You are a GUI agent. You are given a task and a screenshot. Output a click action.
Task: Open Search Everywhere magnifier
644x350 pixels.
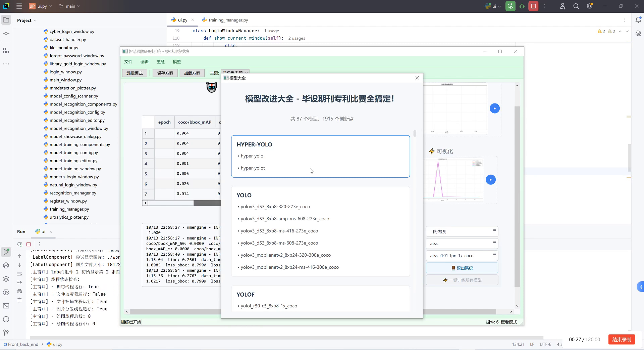coord(576,6)
